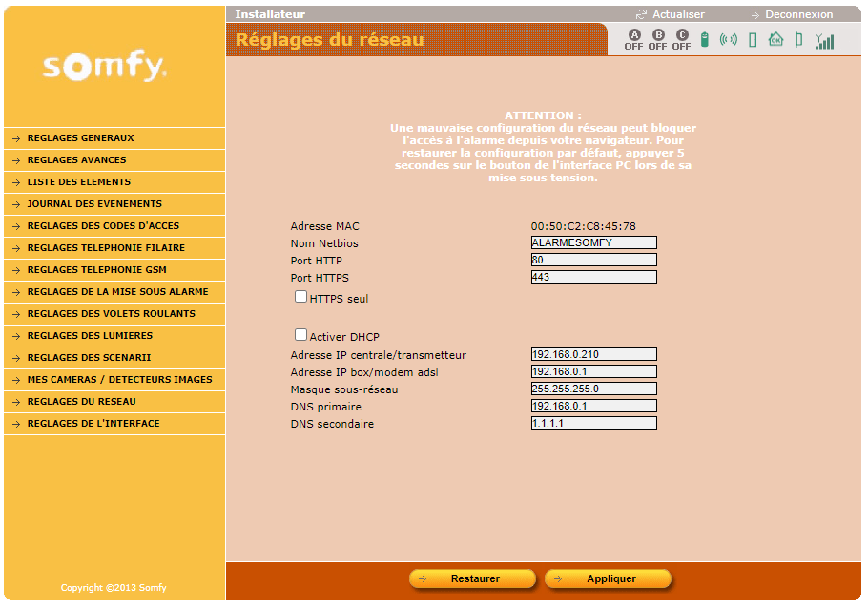
Task: Click the arrow icon before Deconnexion
Action: [x=755, y=15]
